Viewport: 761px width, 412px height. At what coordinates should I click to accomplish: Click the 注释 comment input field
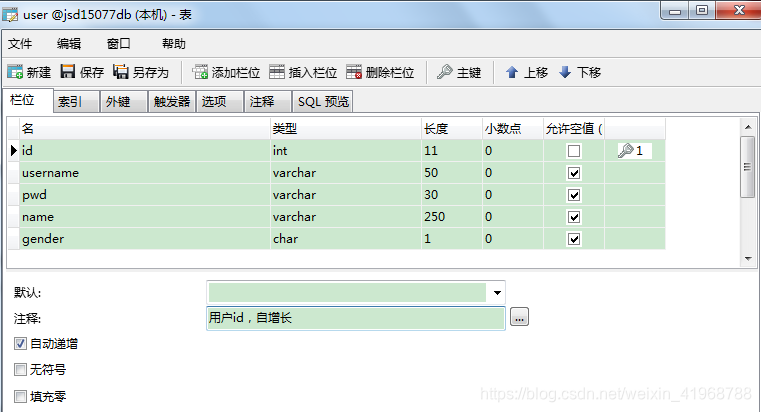(x=355, y=318)
